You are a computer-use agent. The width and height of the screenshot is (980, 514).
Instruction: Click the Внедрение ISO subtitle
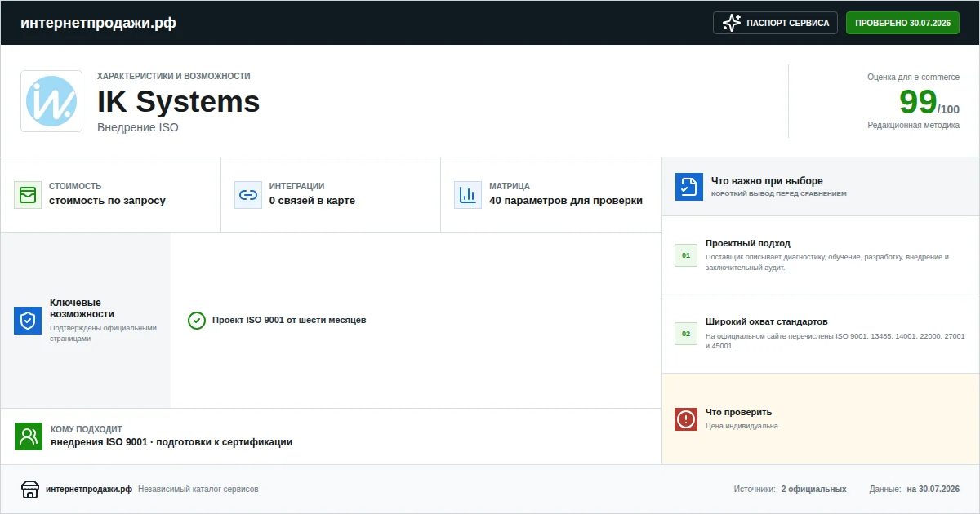tap(138, 127)
